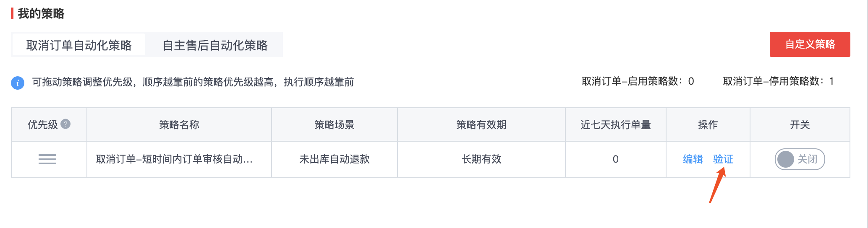The image size is (868, 228).
Task: Click the 策略名称 column header
Action: coord(179,124)
